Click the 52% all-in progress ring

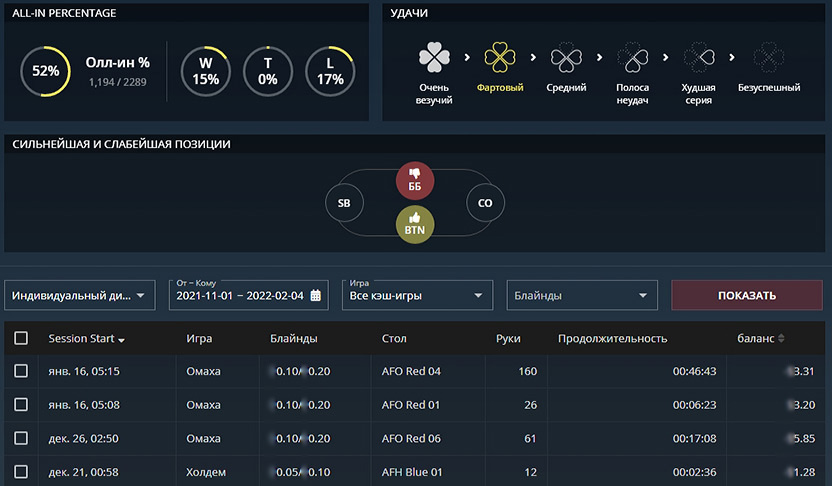pyautogui.click(x=45, y=71)
